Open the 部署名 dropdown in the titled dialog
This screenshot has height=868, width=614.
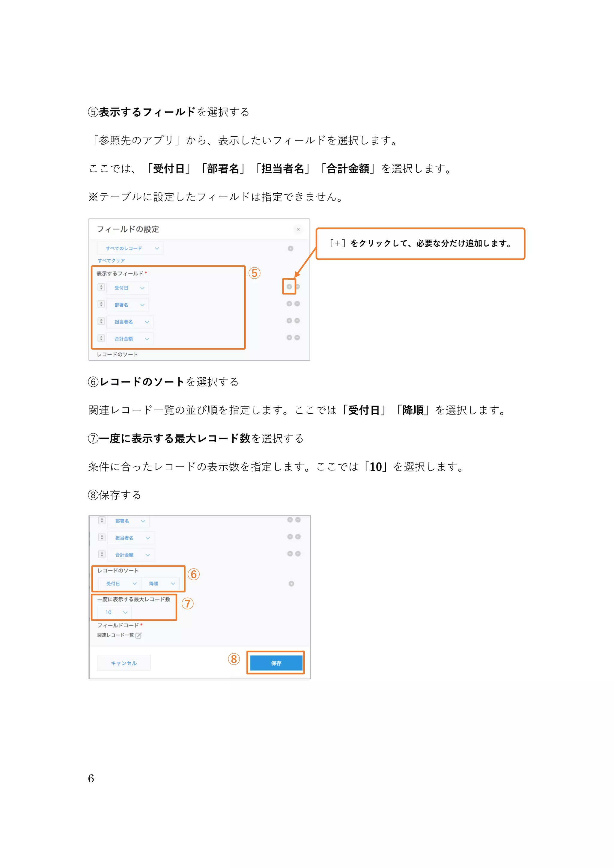tap(128, 305)
